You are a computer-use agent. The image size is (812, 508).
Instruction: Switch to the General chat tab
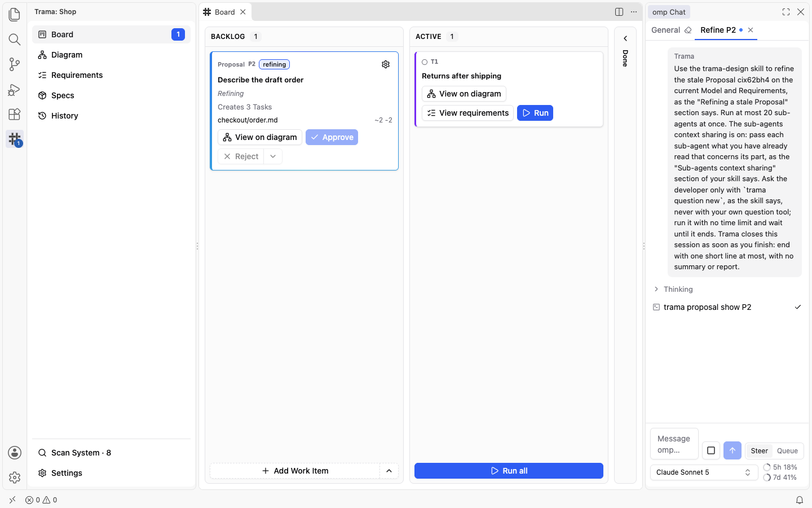pyautogui.click(x=666, y=30)
